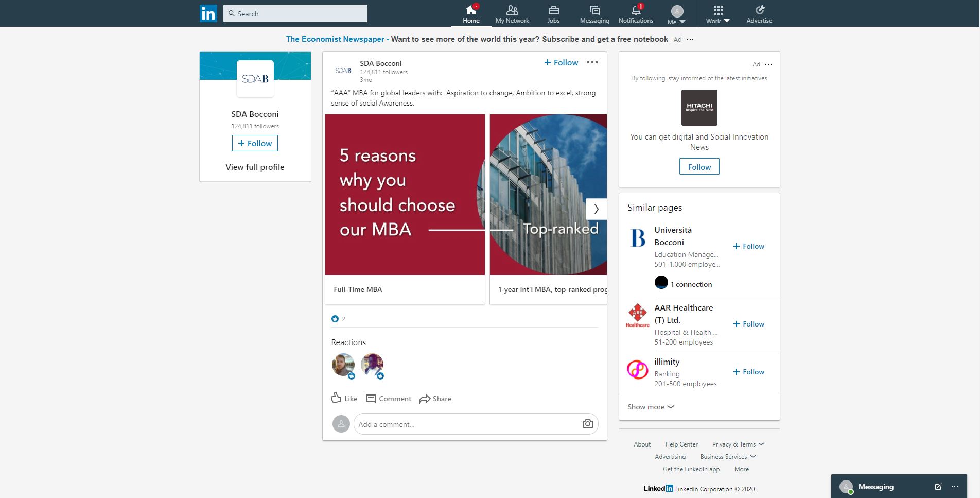The width and height of the screenshot is (980, 498).
Task: Compose new message via pencil icon
Action: coord(938,487)
